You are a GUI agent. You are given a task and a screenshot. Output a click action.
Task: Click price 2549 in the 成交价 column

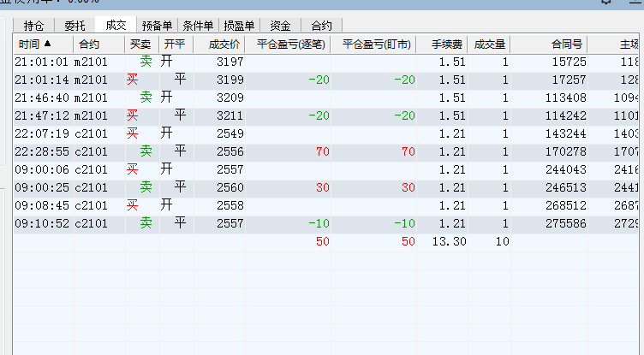(x=230, y=133)
